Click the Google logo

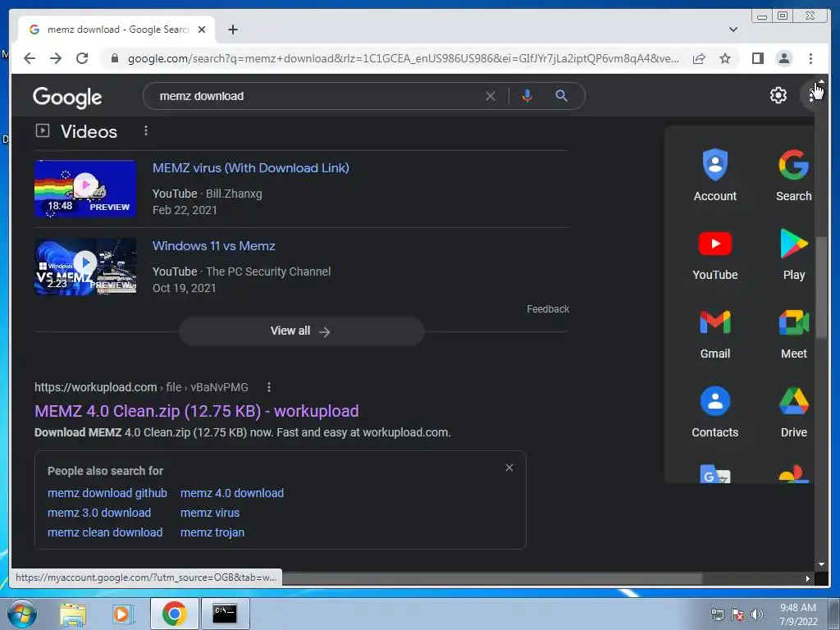tap(67, 97)
